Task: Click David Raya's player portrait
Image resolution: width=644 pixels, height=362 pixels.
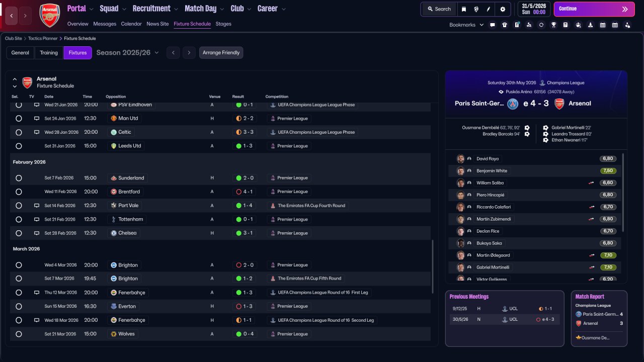Action: pyautogui.click(x=460, y=159)
